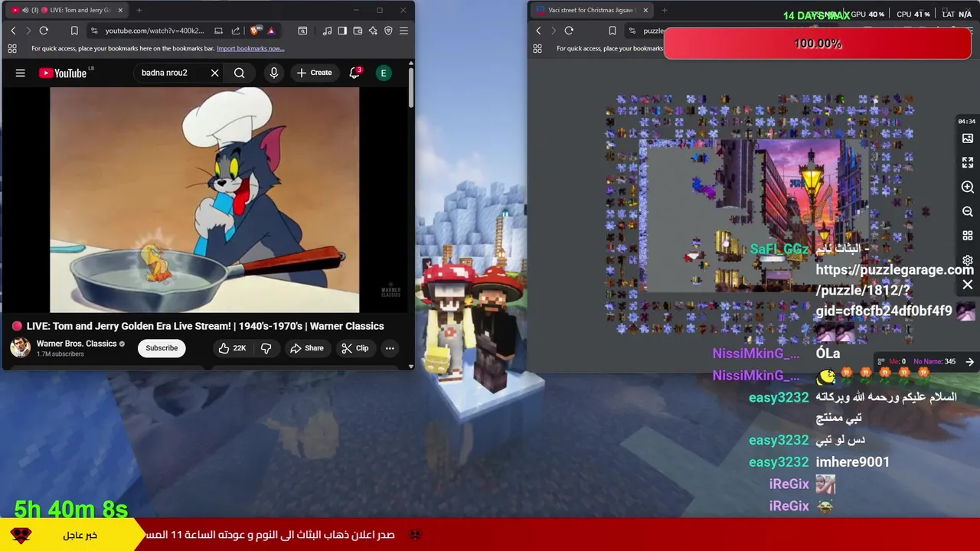Toggle puzzle fullscreen mode
The image size is (980, 551).
[968, 163]
